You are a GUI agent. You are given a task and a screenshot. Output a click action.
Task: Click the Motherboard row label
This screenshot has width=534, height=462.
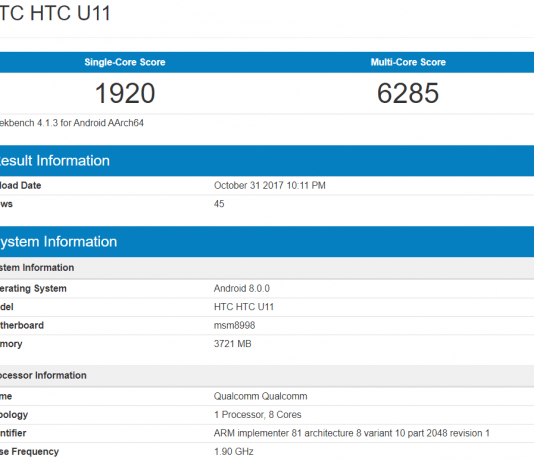pyautogui.click(x=22, y=325)
